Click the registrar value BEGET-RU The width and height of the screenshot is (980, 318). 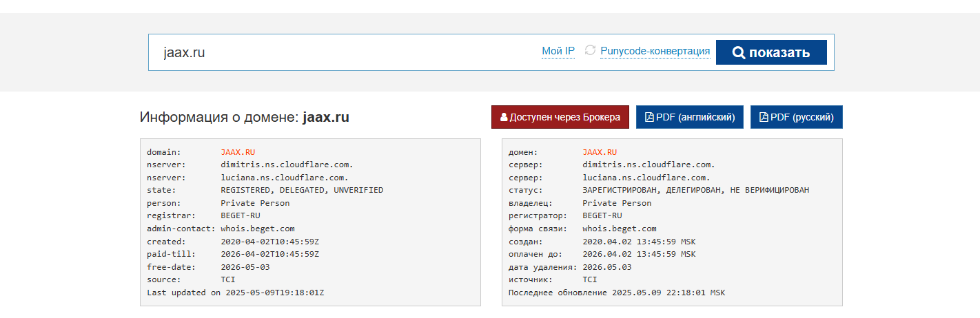pyautogui.click(x=241, y=215)
